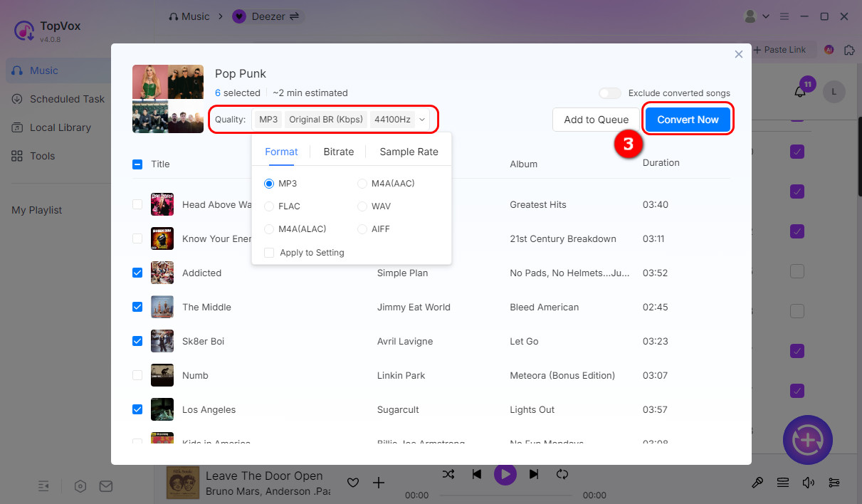Image resolution: width=862 pixels, height=504 pixels.
Task: Open the playback queue icon
Action: tap(783, 482)
